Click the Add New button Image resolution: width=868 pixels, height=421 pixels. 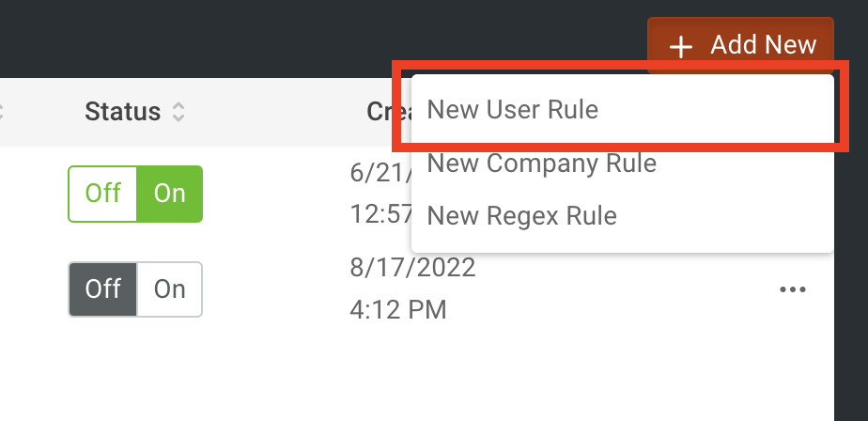(x=740, y=45)
